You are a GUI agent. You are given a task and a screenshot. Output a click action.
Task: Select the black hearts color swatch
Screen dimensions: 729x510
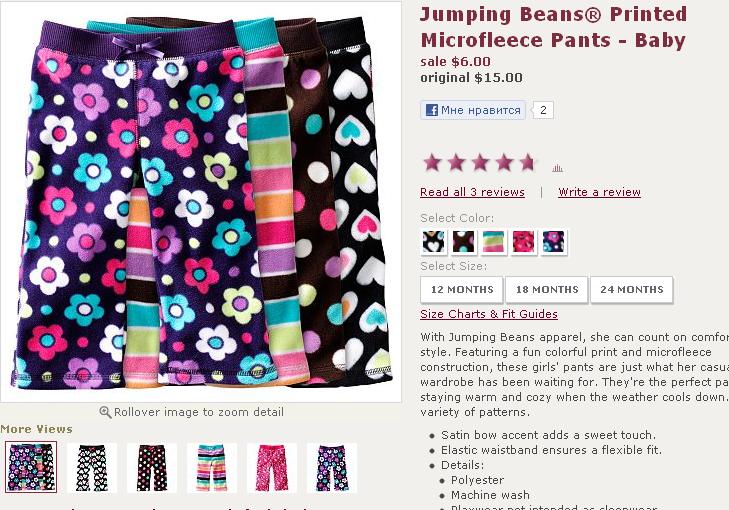click(x=433, y=242)
